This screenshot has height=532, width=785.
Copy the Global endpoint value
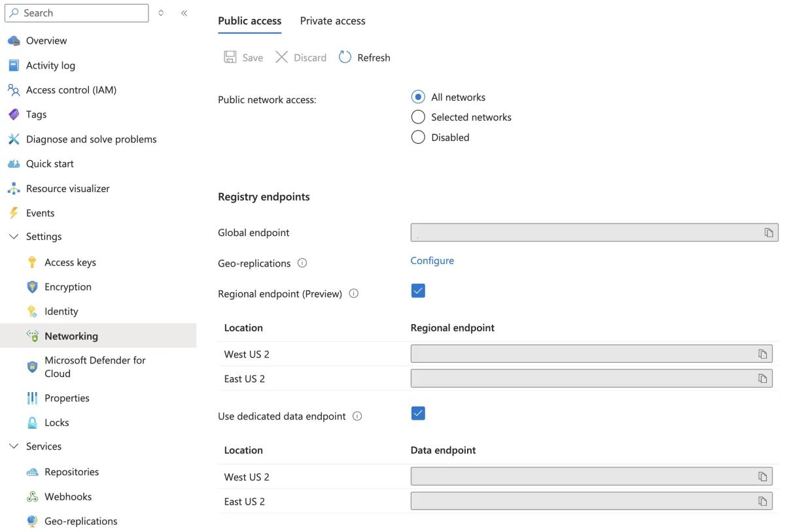(769, 233)
